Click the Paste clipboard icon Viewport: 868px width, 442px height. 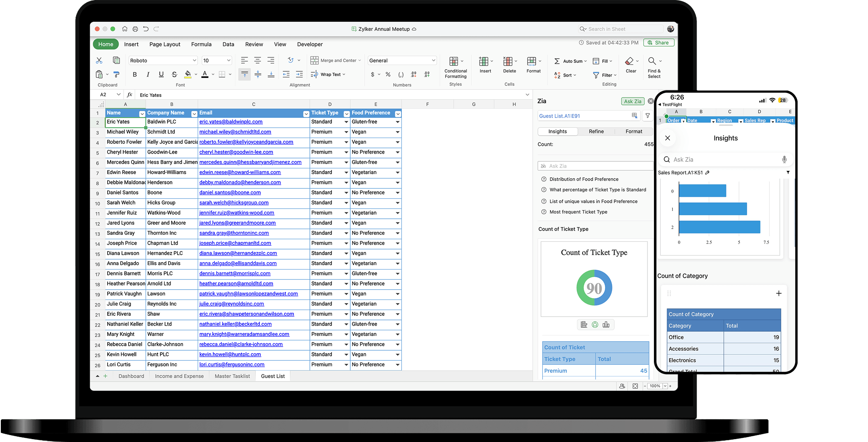(x=99, y=75)
